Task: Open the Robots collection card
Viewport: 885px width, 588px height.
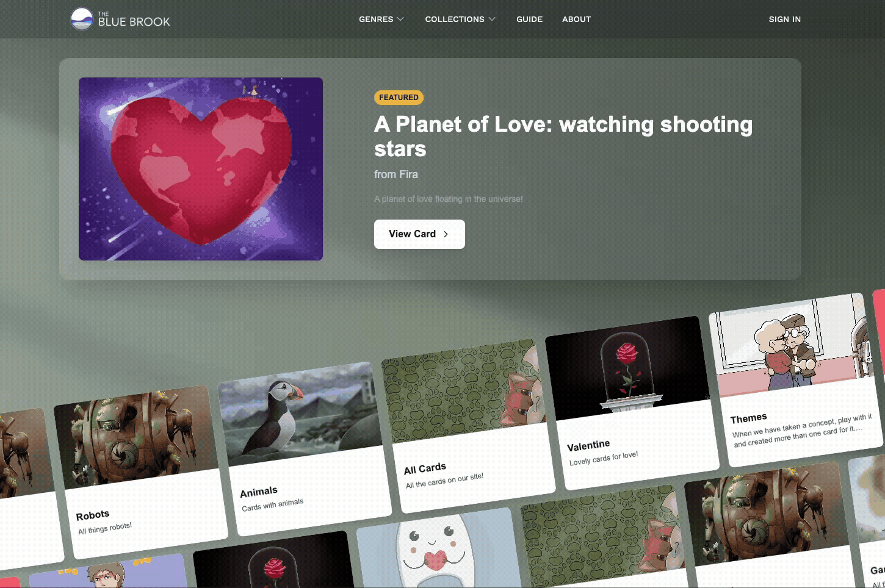Action: click(x=140, y=470)
